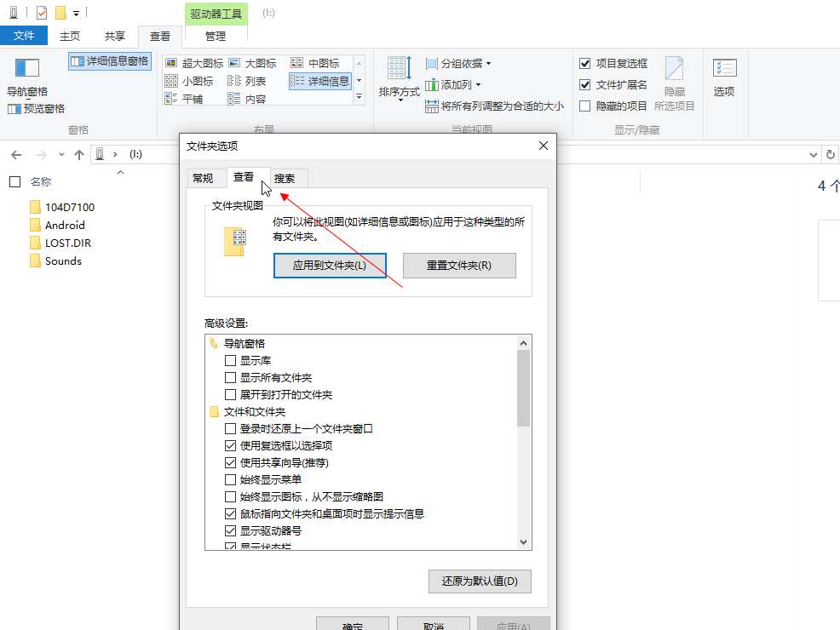Open Group by (分组依据) dropdown
The width and height of the screenshot is (840, 630).
[x=458, y=64]
